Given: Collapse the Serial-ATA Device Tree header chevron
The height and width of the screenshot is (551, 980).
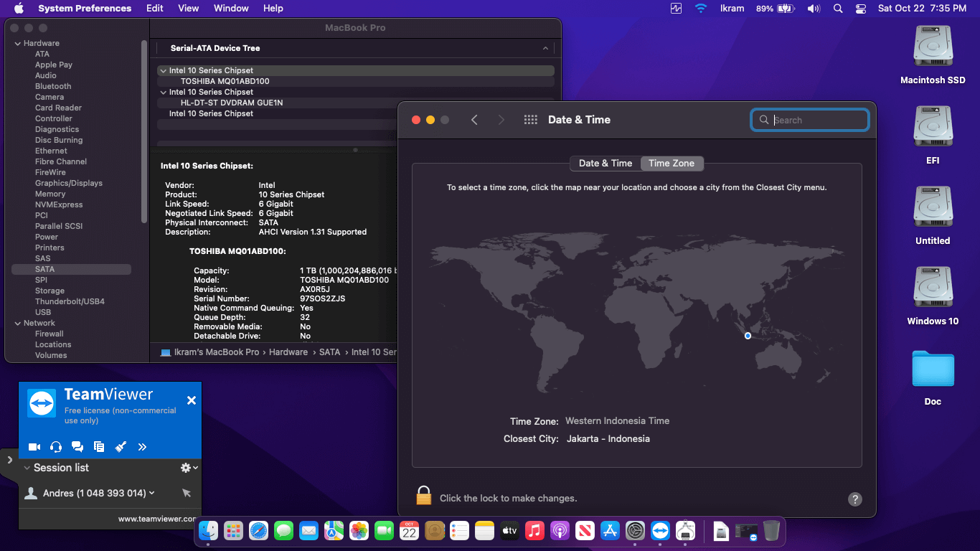Looking at the screenshot, I should pos(545,48).
